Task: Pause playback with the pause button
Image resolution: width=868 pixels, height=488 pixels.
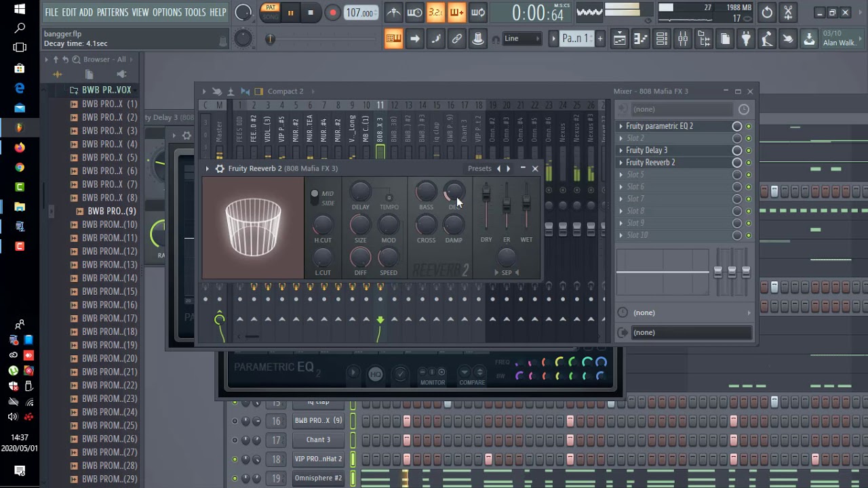Action: [290, 13]
